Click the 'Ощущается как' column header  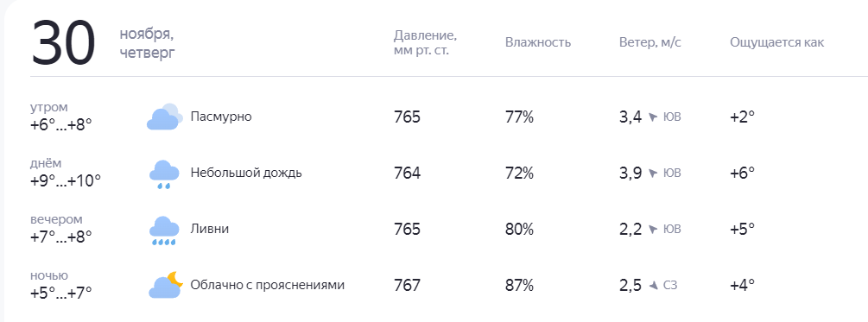tap(776, 42)
